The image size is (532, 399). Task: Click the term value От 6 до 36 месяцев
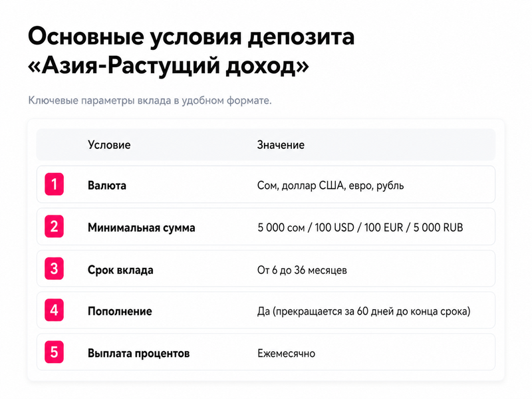pyautogui.click(x=302, y=270)
